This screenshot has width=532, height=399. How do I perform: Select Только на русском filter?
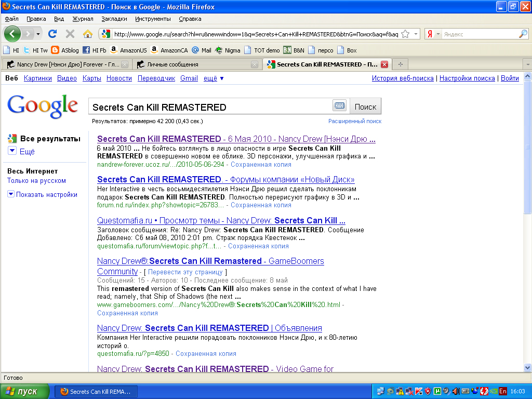(x=37, y=181)
